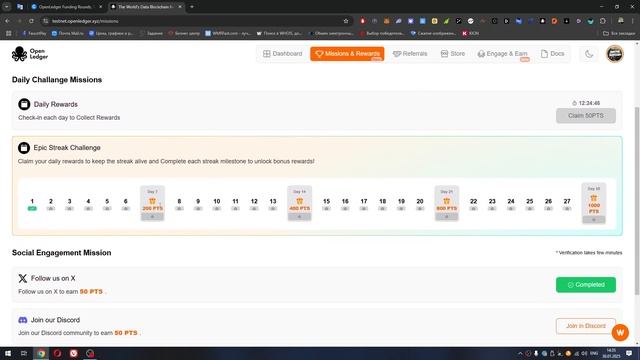Open the Store tab
The height and width of the screenshot is (360, 640).
453,53
